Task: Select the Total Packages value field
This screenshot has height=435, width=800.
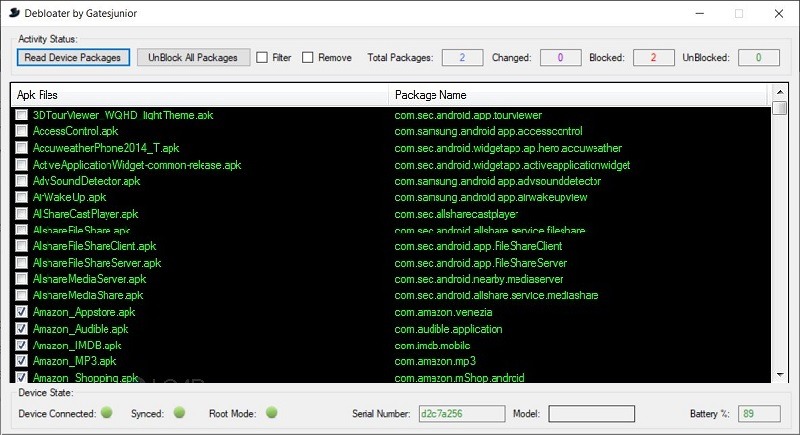Action: 462,58
